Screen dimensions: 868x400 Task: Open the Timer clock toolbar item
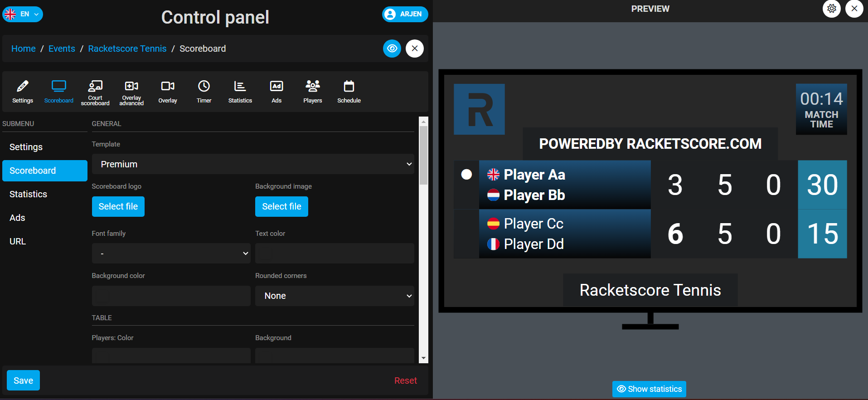(x=204, y=92)
